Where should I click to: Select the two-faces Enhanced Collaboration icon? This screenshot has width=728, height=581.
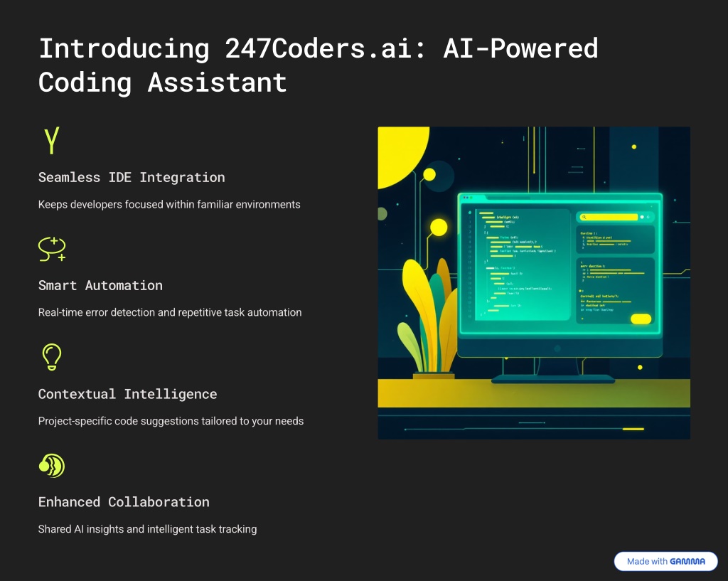(51, 465)
